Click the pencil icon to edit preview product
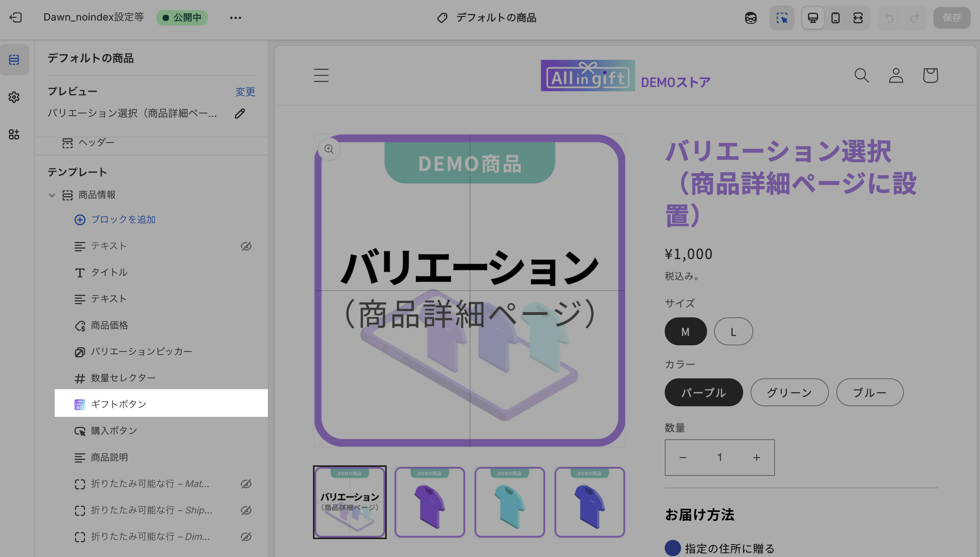The width and height of the screenshot is (980, 557). pos(240,113)
